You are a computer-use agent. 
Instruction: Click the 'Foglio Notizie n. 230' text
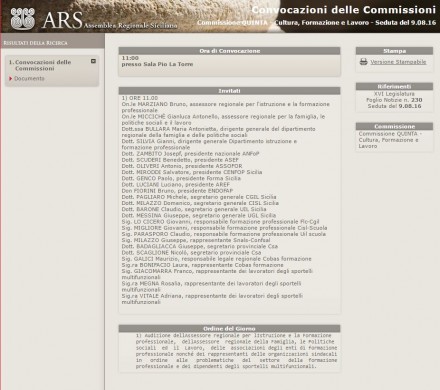click(x=394, y=100)
